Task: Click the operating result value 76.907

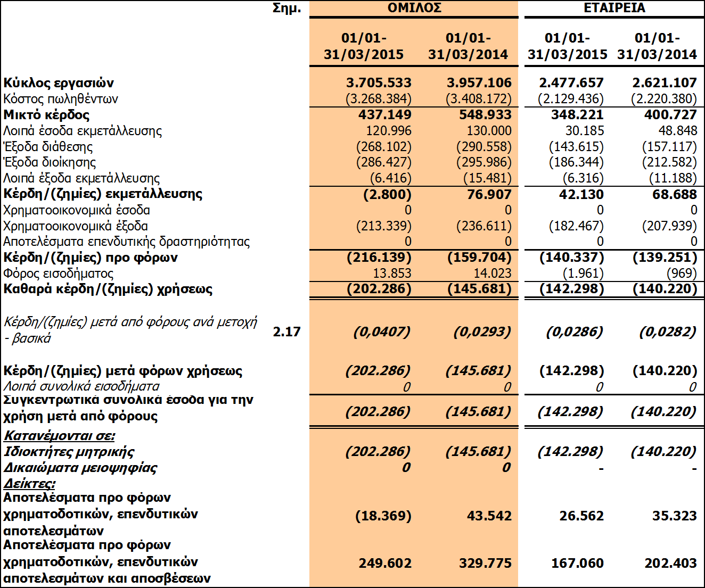Action: [x=489, y=194]
